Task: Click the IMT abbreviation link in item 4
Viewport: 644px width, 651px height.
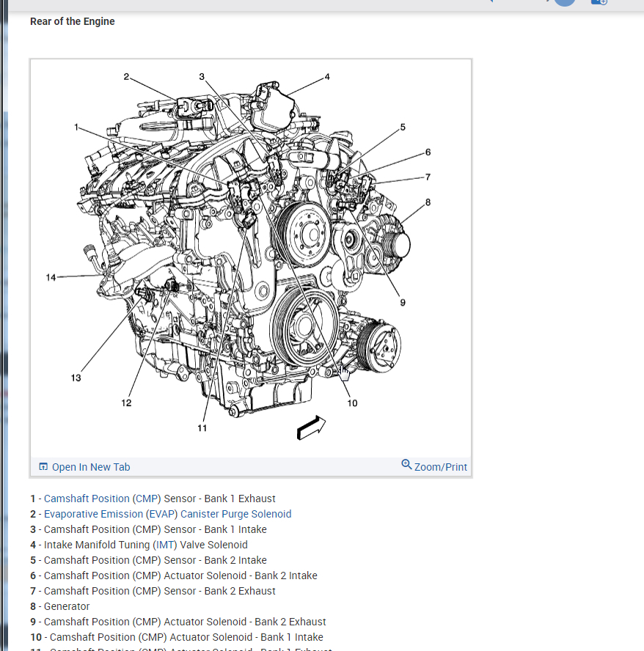Action: 165,545
